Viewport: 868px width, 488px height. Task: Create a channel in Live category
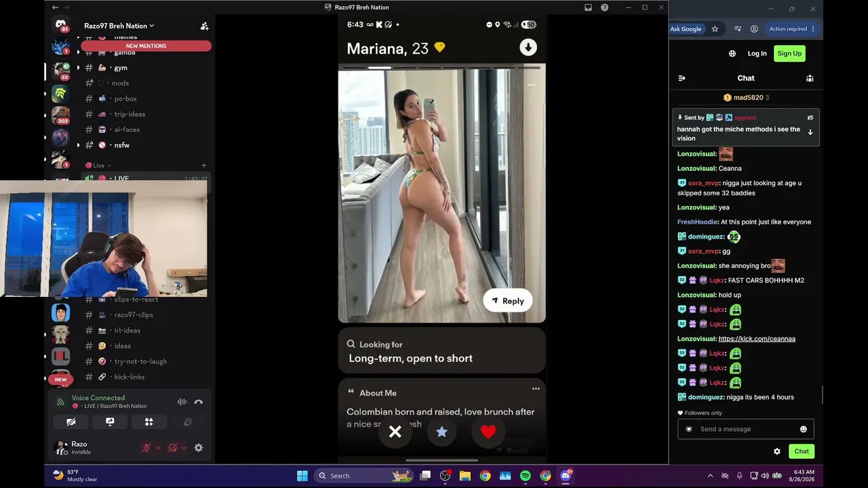(x=204, y=165)
